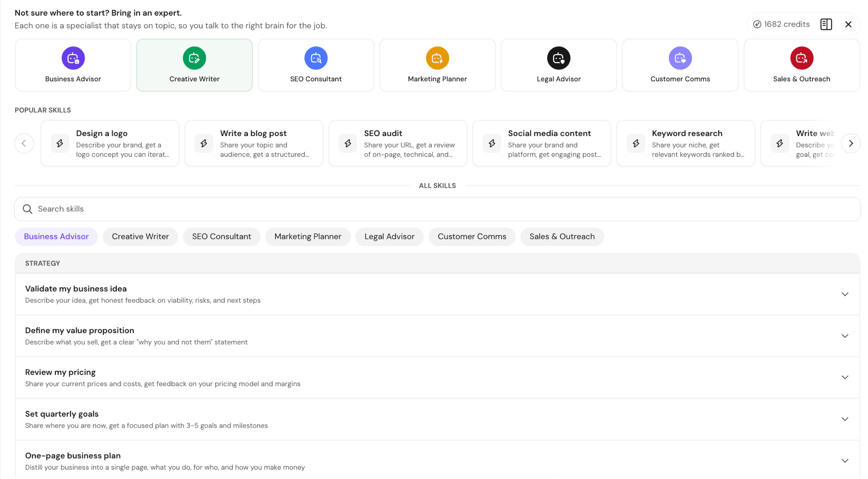Click the credits coin icon
Screen dimensions: 868x479
(x=757, y=24)
